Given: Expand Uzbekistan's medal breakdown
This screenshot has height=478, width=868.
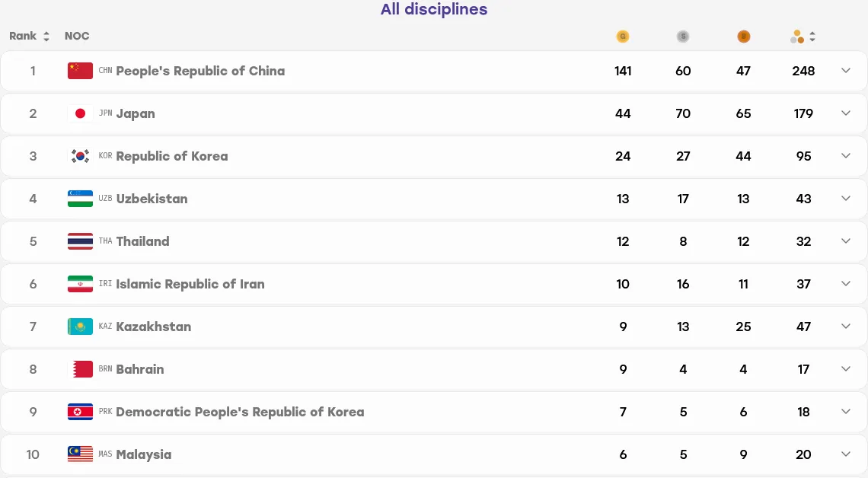Looking at the screenshot, I should pyautogui.click(x=845, y=199).
